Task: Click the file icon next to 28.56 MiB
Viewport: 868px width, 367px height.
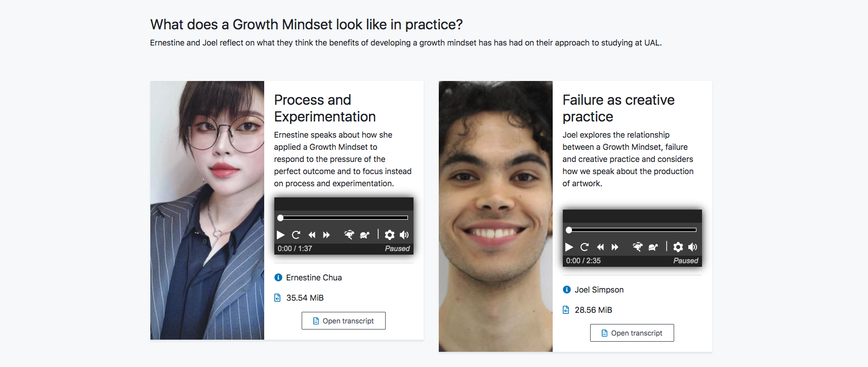Action: [565, 310]
